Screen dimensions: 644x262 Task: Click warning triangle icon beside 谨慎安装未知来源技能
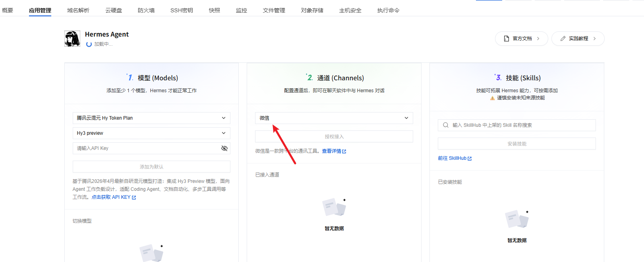pos(493,98)
